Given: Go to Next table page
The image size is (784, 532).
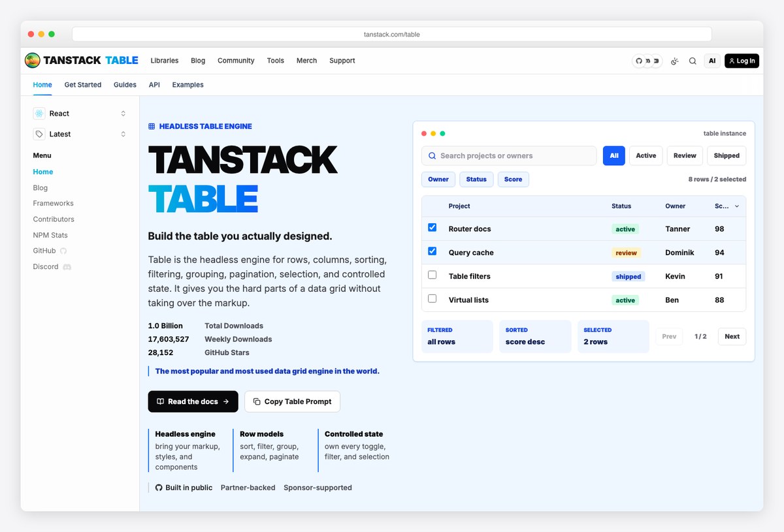Looking at the screenshot, I should pos(732,337).
